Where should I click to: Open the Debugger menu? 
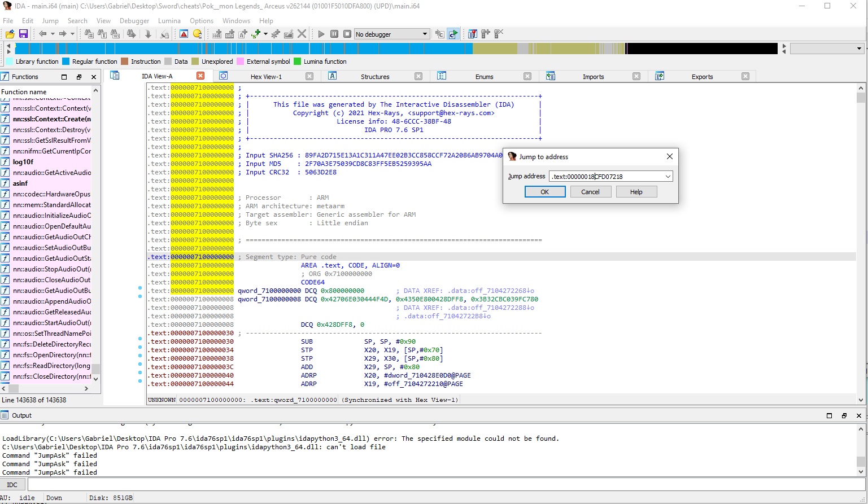pos(134,20)
